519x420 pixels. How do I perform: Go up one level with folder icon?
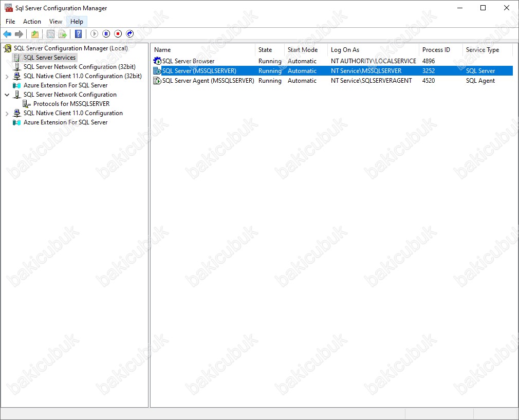pyautogui.click(x=34, y=34)
